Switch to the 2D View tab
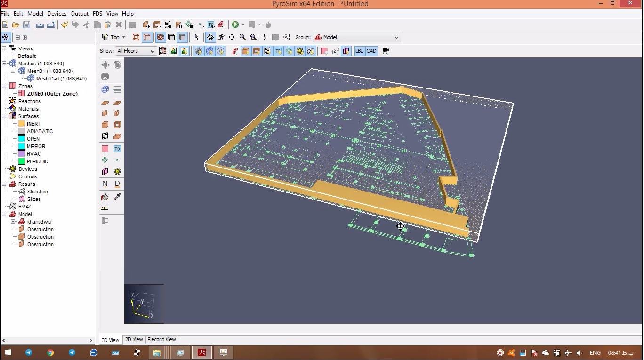Viewport: 644px width, 360px height. click(x=134, y=339)
